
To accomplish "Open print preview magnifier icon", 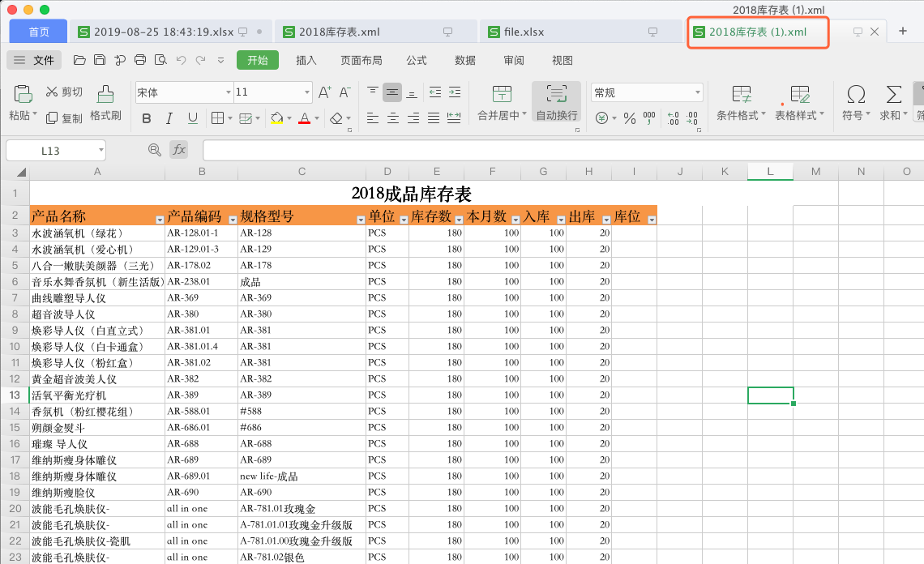I will point(160,60).
